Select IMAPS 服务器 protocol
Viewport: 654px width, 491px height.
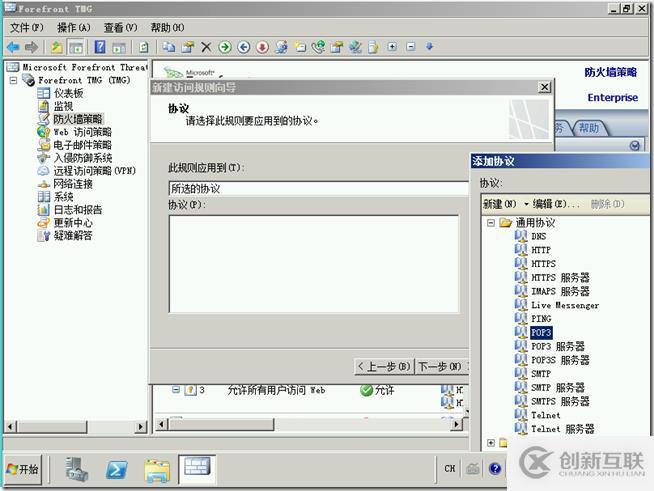[x=560, y=291]
